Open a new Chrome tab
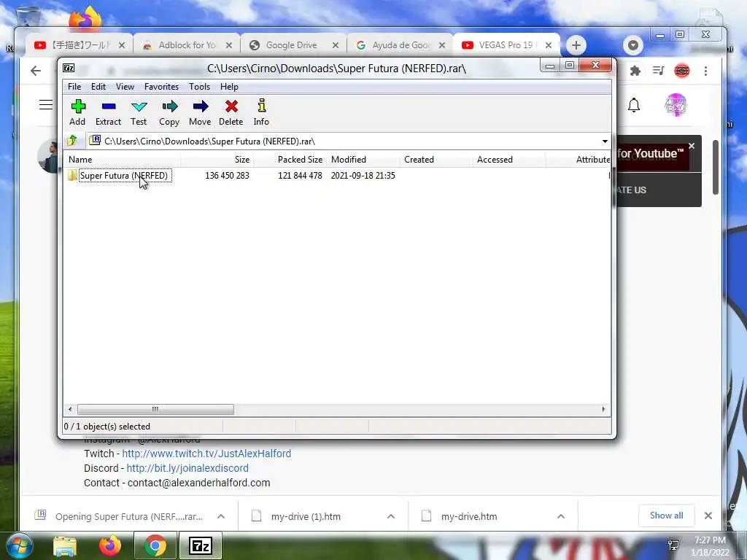The image size is (747, 560). point(576,45)
